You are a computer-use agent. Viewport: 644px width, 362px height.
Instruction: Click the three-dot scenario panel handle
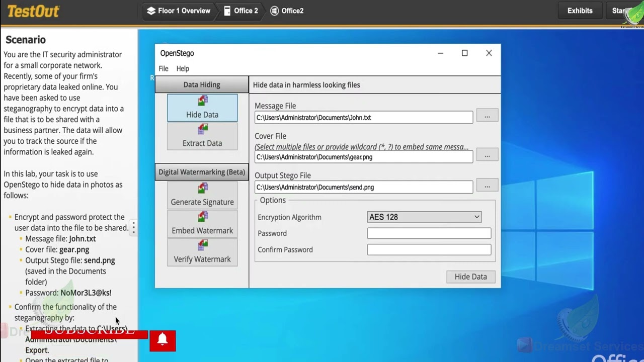point(133,228)
